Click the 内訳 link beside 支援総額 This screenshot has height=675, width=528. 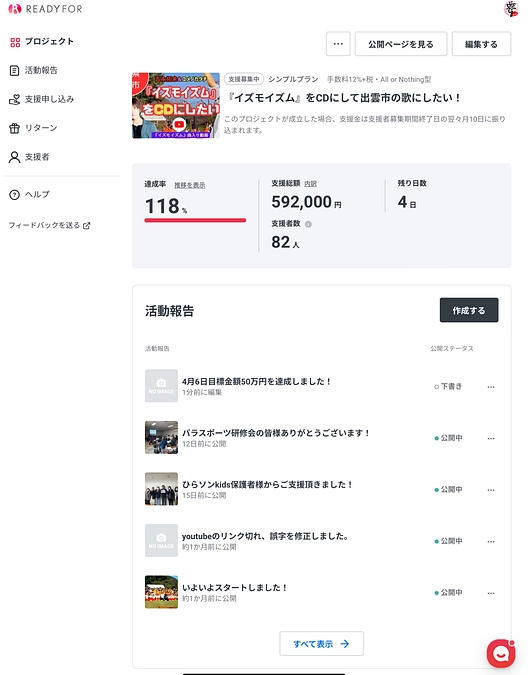(310, 184)
